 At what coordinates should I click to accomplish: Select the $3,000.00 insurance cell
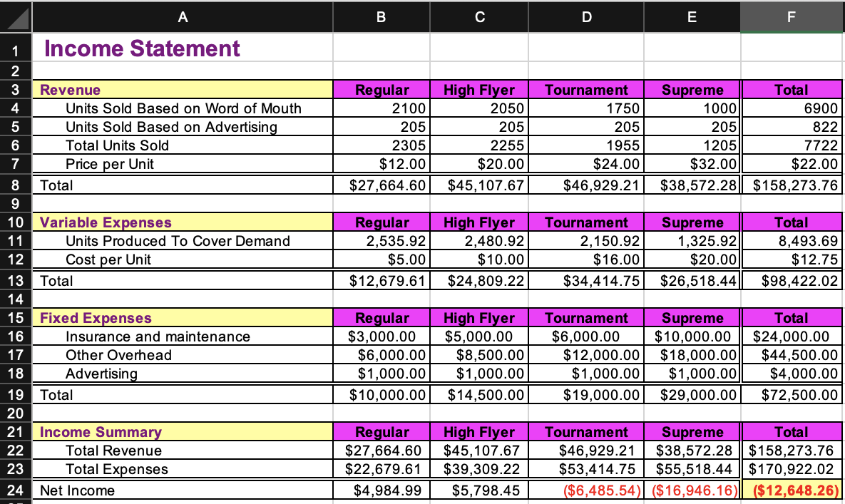point(381,336)
